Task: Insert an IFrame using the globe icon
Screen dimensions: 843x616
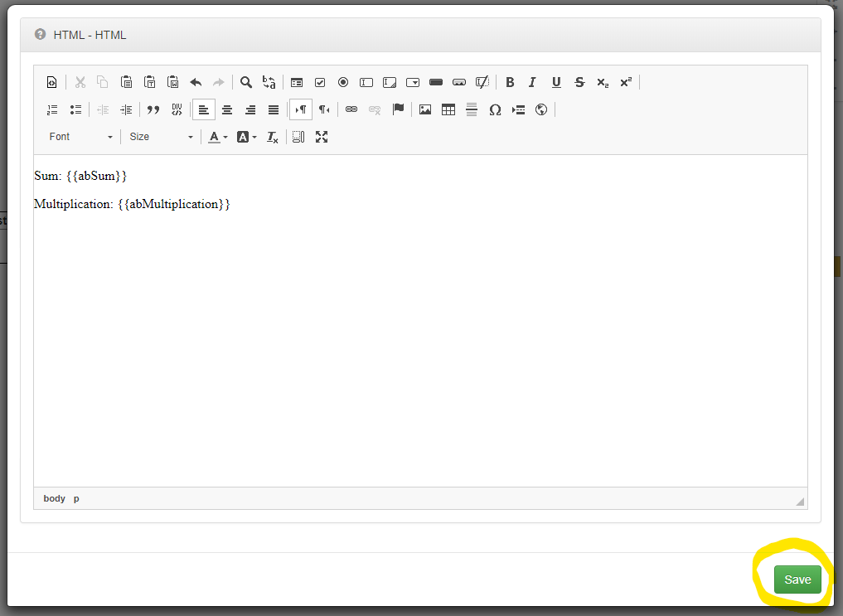Action: 541,109
